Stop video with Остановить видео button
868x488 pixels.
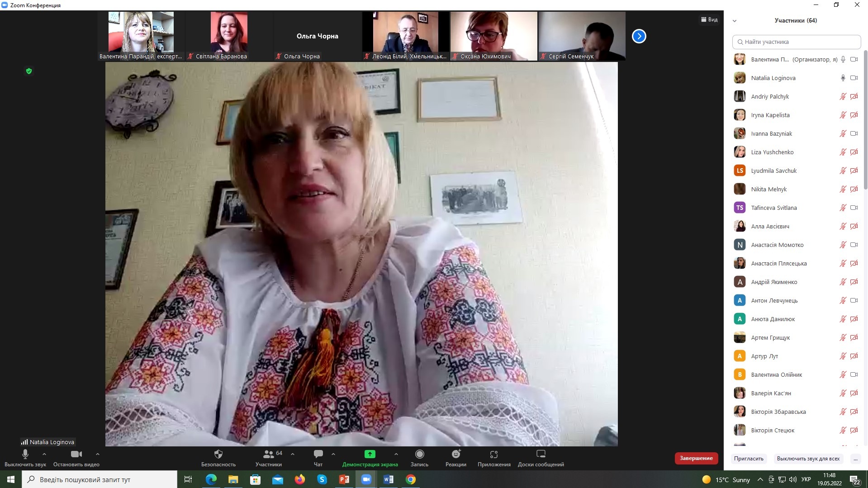(76, 458)
